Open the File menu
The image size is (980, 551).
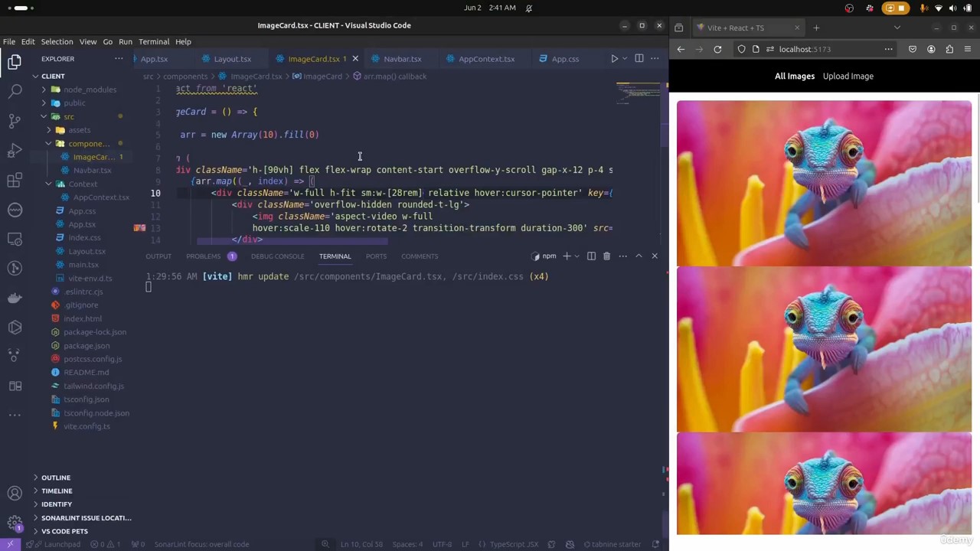pos(9,42)
